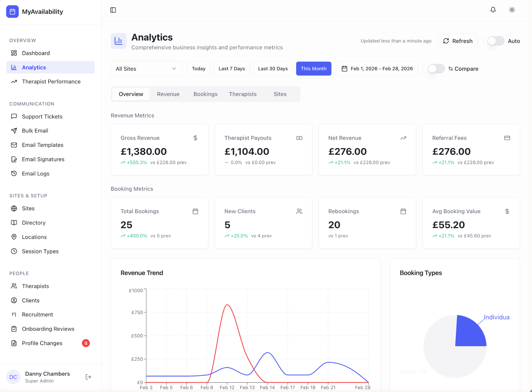Click the Email Signatures pen icon
532x392 pixels.
tap(14, 159)
